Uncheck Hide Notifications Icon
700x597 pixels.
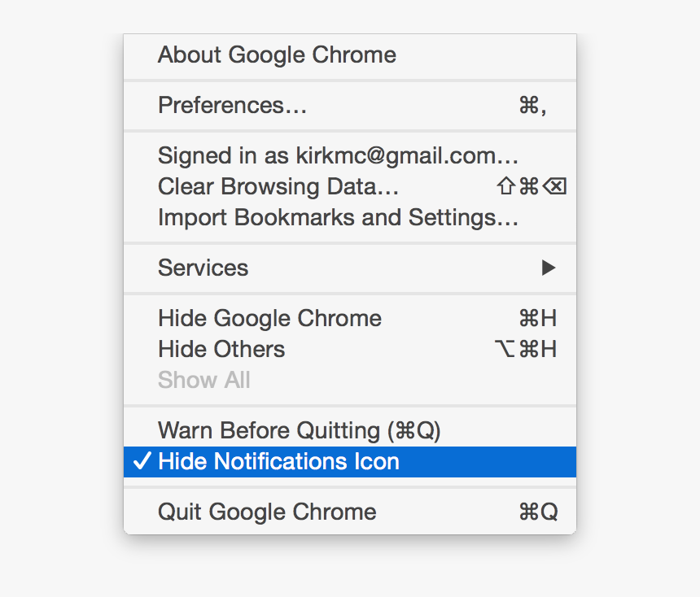(349, 462)
